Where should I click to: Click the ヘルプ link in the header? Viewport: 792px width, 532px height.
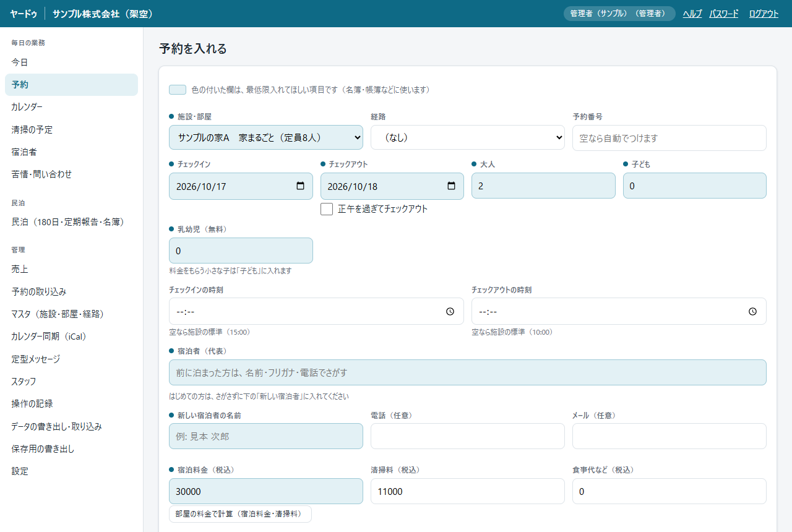click(692, 14)
